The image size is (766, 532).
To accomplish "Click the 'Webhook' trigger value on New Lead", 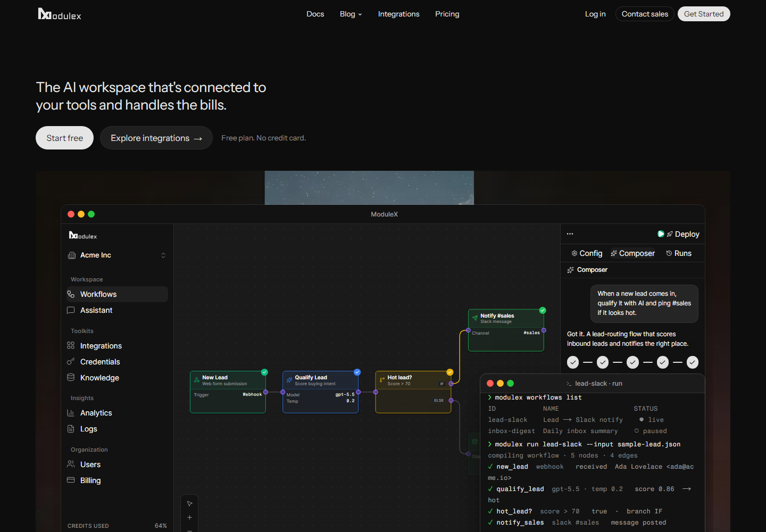I will (x=252, y=395).
